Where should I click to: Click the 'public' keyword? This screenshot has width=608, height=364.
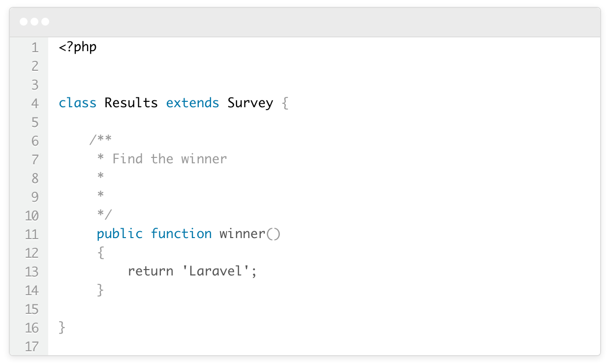(x=120, y=234)
